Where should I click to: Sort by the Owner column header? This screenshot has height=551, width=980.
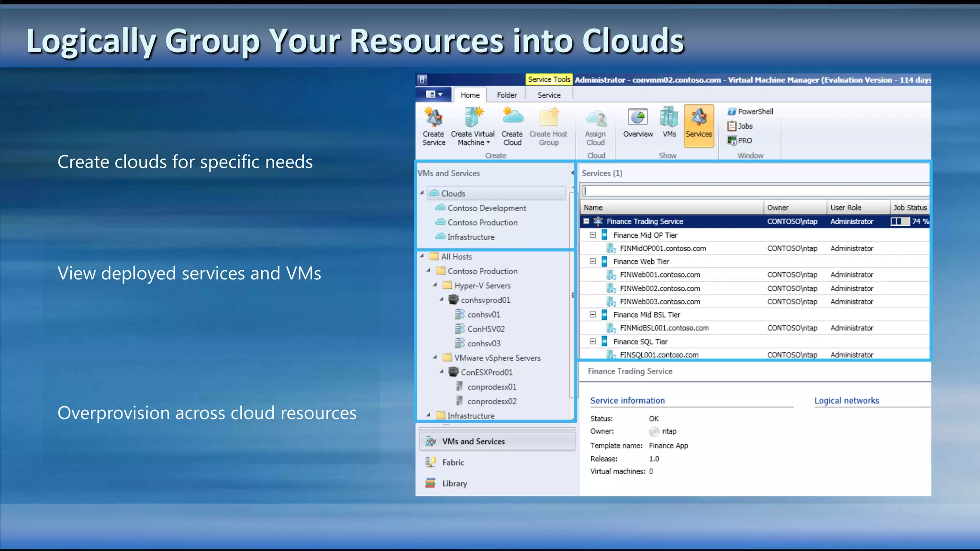795,208
